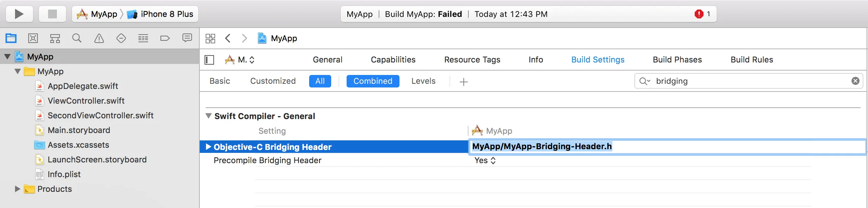Click the Stop build button

point(53,14)
